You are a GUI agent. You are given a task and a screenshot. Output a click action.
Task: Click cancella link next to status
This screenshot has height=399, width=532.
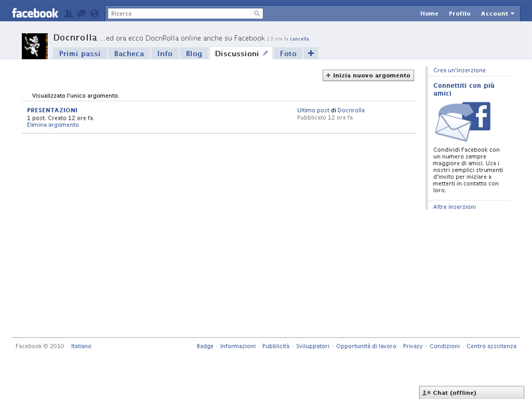[x=300, y=39]
